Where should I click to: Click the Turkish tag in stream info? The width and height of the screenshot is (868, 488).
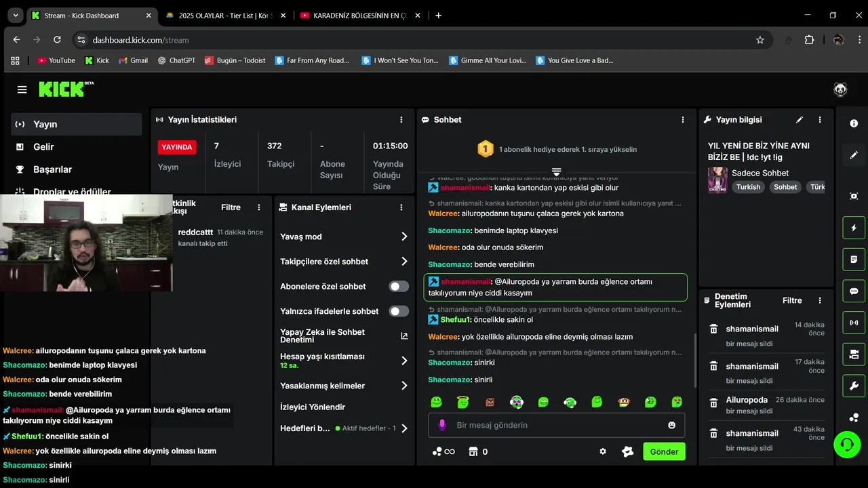(748, 187)
